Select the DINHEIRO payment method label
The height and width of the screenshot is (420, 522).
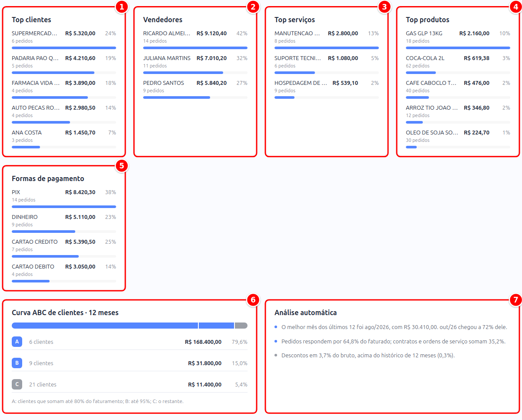(x=25, y=217)
